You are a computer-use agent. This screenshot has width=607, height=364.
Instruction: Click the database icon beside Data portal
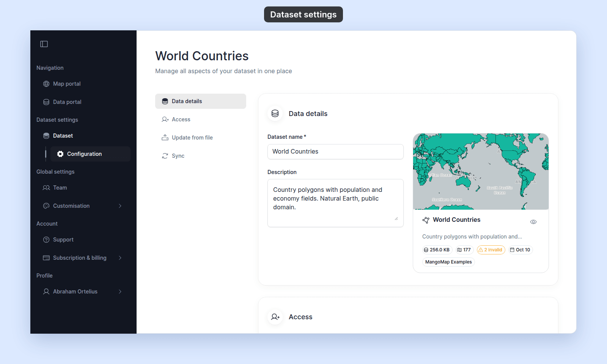46,102
